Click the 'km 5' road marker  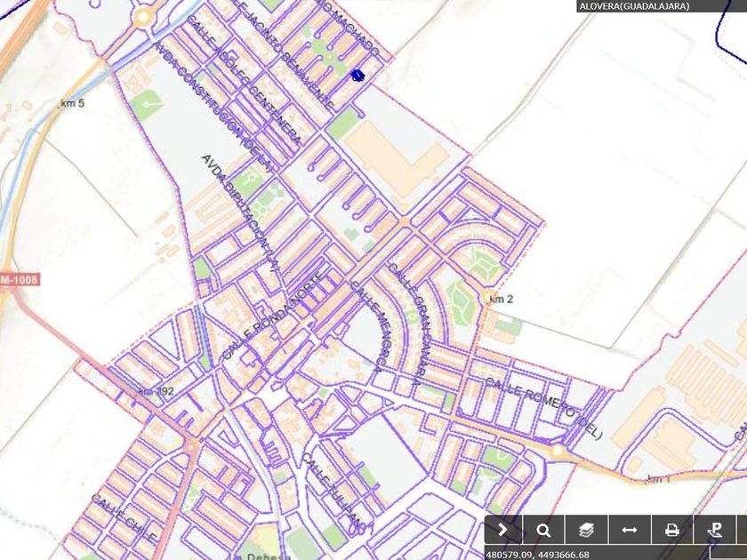pos(71,104)
